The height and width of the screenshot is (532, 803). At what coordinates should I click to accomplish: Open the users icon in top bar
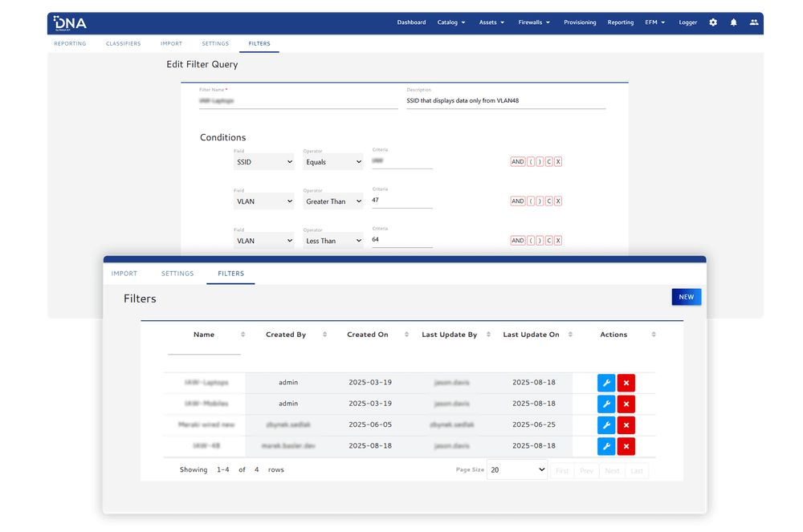(753, 22)
